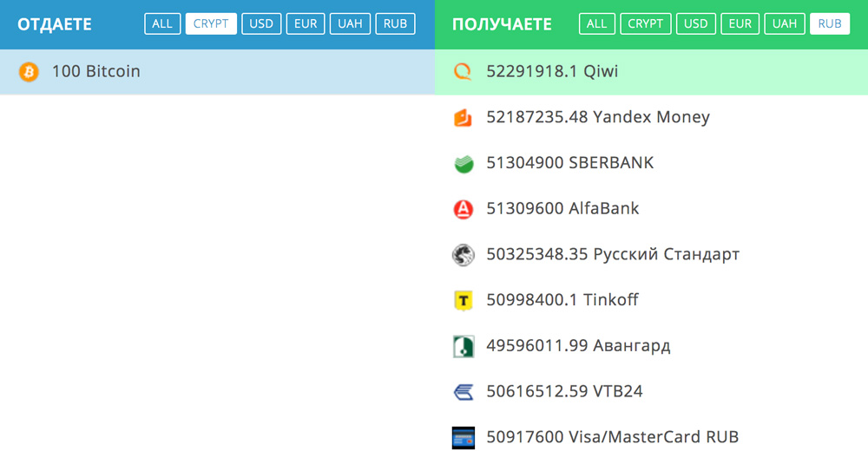Click the ОТДАЕТЕ column heading
This screenshot has height=464, width=868.
(54, 24)
